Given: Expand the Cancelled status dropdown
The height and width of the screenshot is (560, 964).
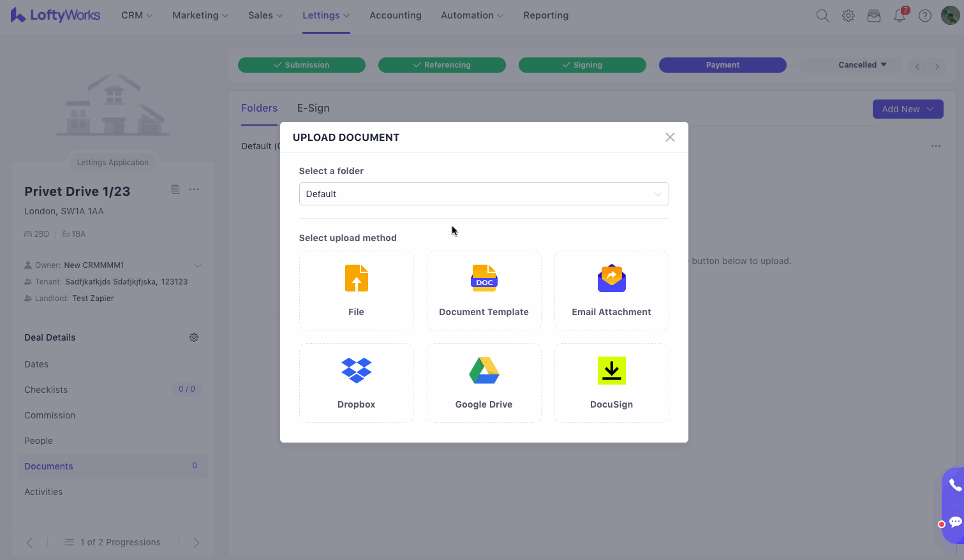Looking at the screenshot, I should [862, 65].
